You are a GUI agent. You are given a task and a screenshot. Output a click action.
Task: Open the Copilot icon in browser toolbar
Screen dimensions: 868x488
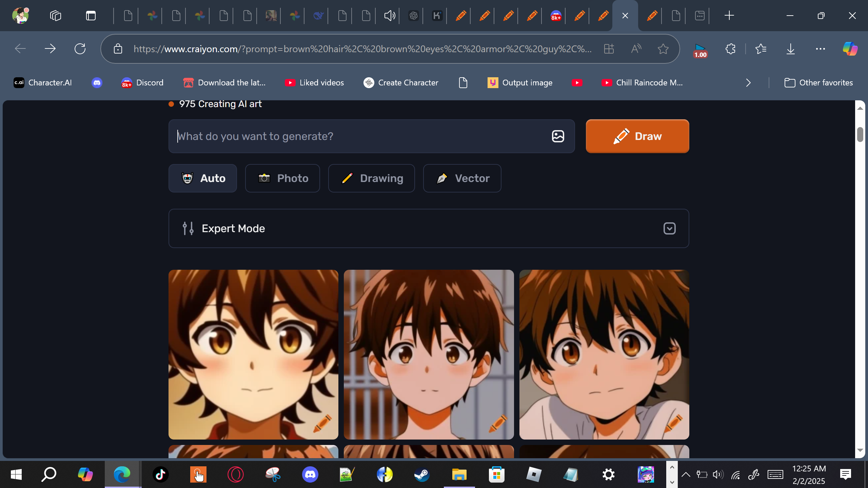(x=850, y=49)
